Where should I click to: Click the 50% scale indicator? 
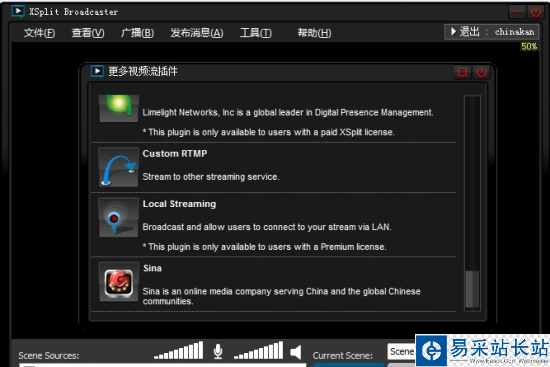(x=529, y=47)
